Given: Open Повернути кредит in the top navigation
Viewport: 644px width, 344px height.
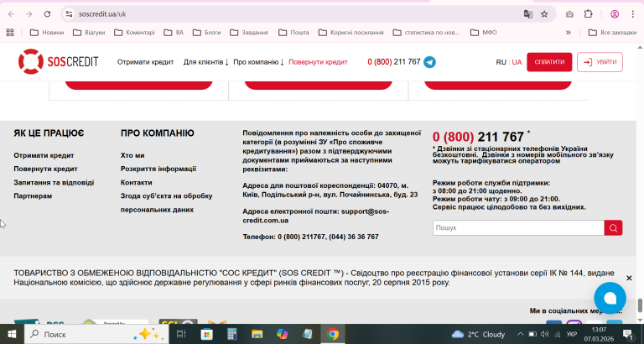Looking at the screenshot, I should pyautogui.click(x=318, y=62).
